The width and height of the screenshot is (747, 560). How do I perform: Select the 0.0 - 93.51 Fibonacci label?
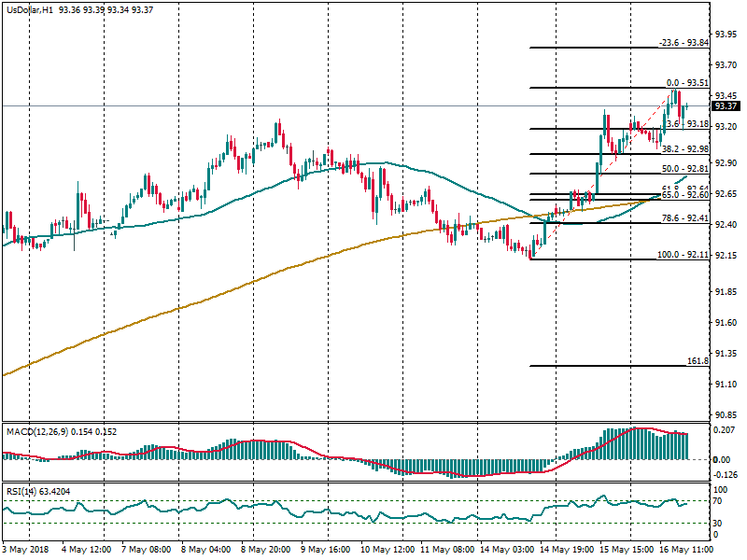pyautogui.click(x=686, y=82)
